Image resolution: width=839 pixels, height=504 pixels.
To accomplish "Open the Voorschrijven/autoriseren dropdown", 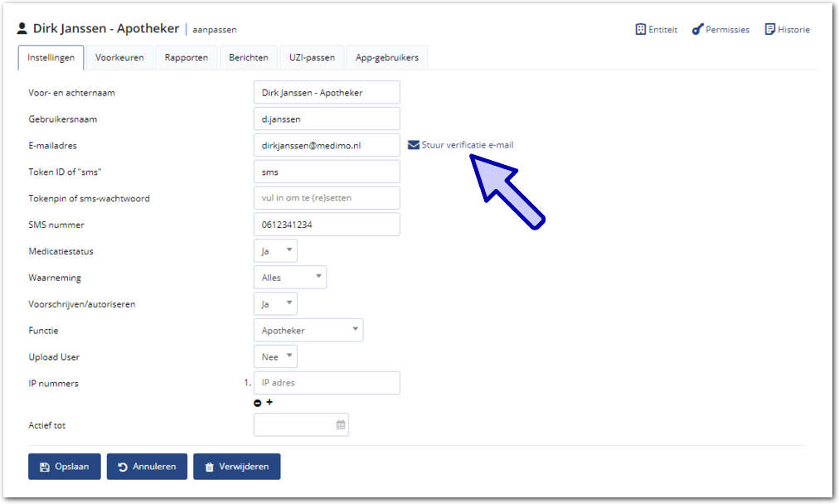I will click(275, 304).
